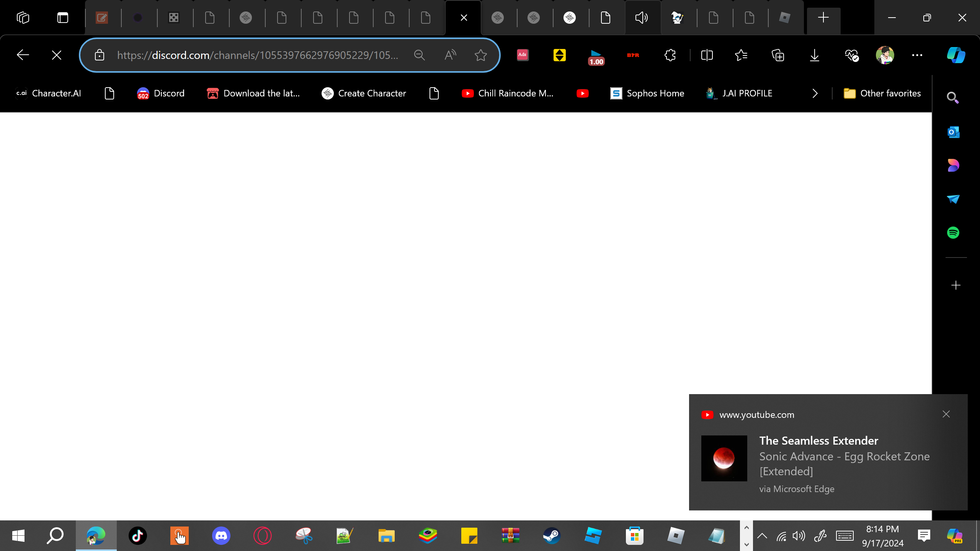Screen dimensions: 980x551
Task: Open the Downloads toolbar icon
Action: point(815,55)
